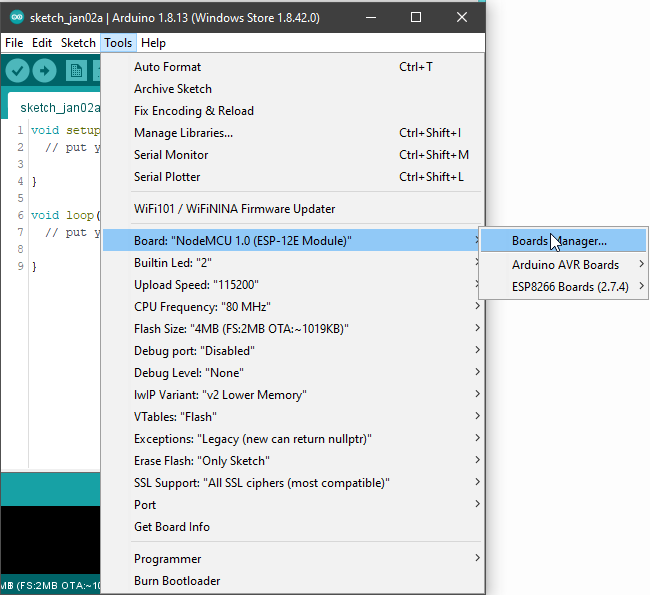Viewport: 650px width, 595px height.
Task: Expand the Board: NodeMCU 1.0 submenu
Action: tap(293, 240)
